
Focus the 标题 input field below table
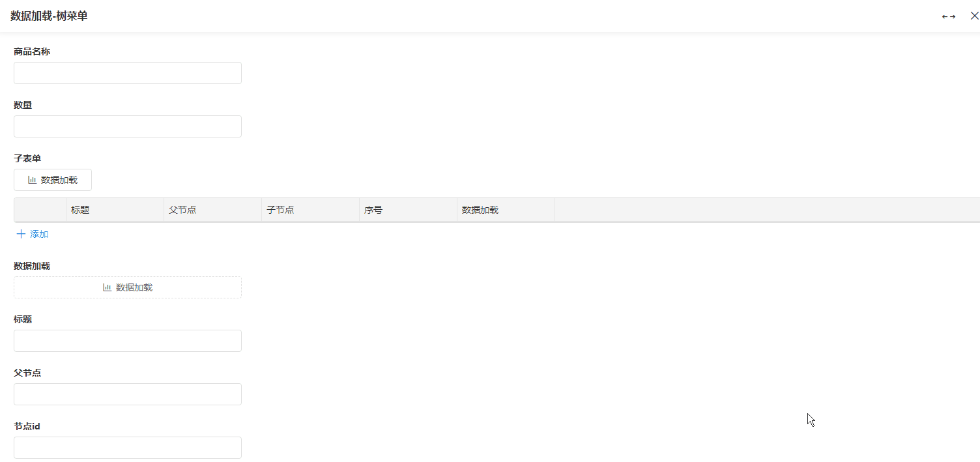click(128, 341)
